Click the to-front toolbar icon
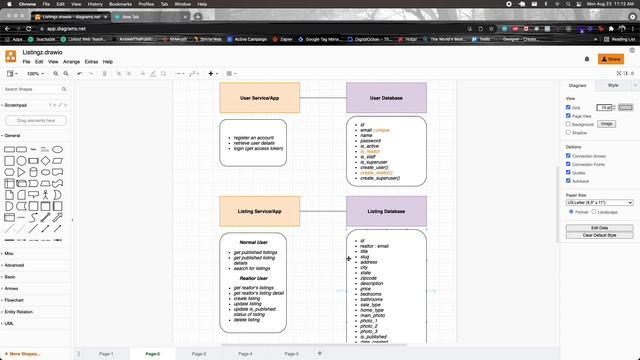 119,73
